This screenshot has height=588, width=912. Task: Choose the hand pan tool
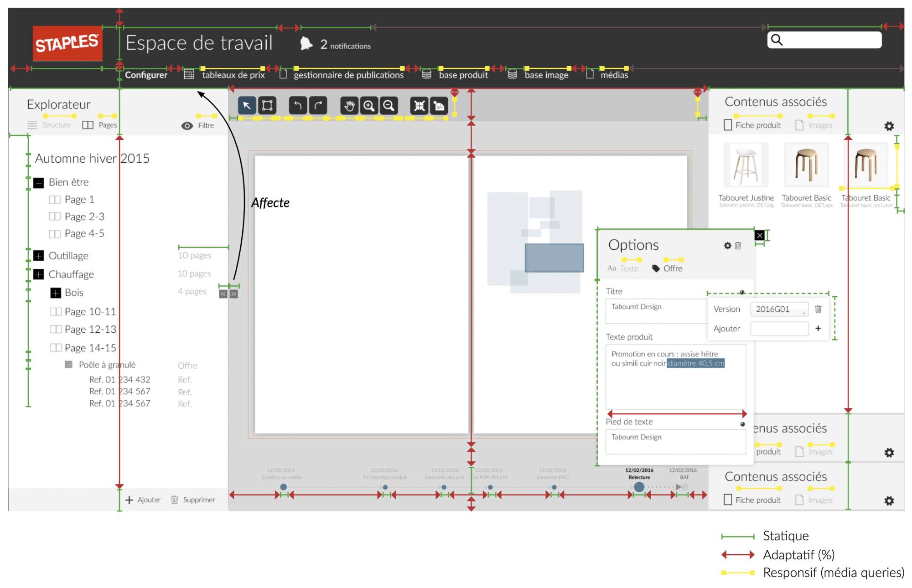[349, 106]
